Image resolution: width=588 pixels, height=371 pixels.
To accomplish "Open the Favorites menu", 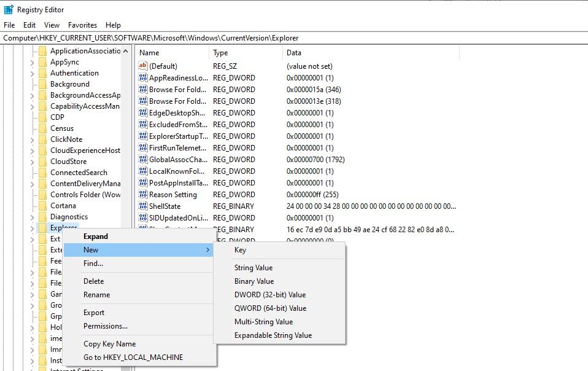I will pyautogui.click(x=82, y=25).
